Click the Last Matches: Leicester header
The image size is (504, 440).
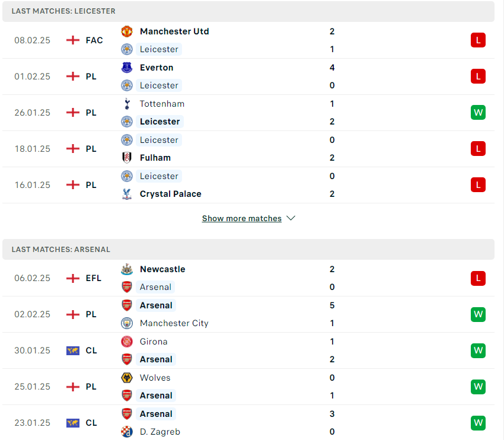point(248,11)
